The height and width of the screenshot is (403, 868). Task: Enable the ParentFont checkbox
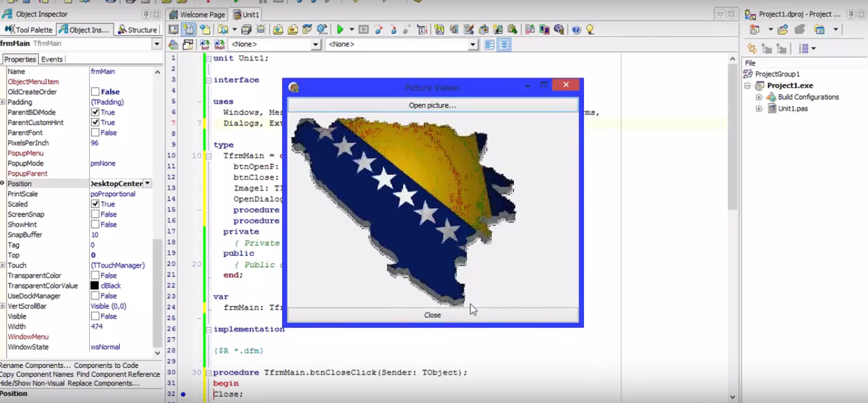95,132
